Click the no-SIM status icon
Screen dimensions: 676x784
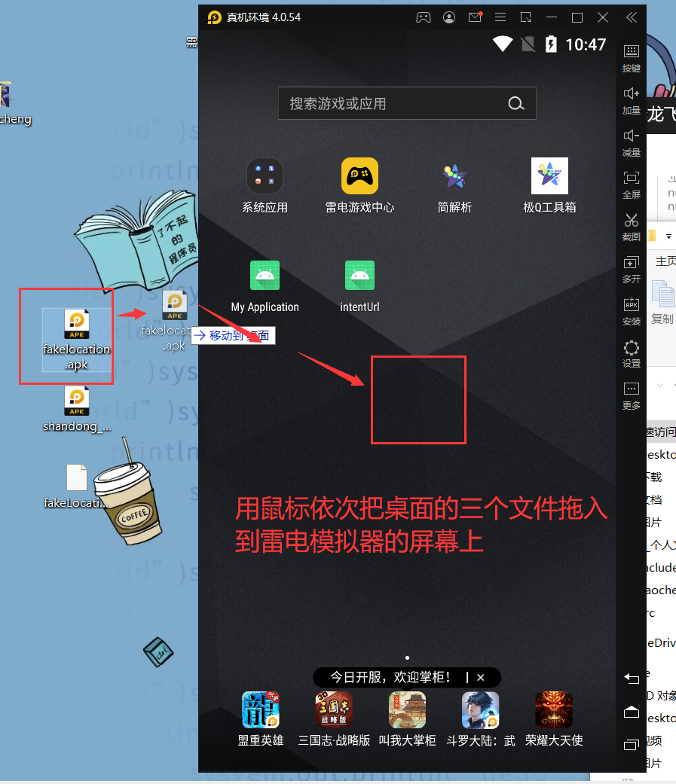(528, 44)
